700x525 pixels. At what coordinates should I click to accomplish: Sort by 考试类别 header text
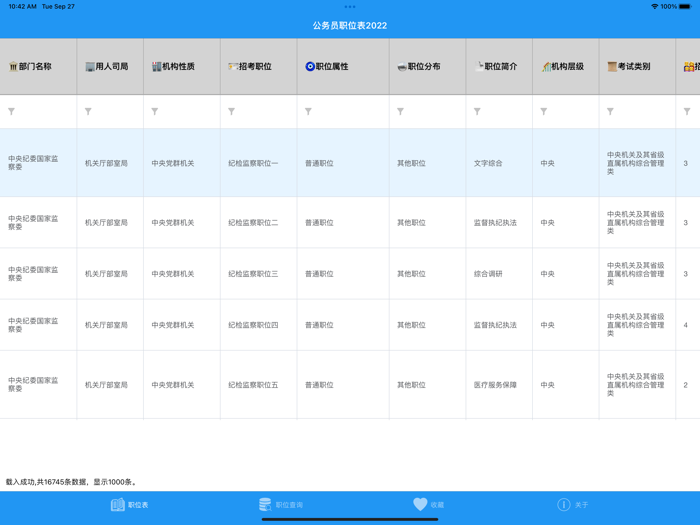pyautogui.click(x=634, y=67)
